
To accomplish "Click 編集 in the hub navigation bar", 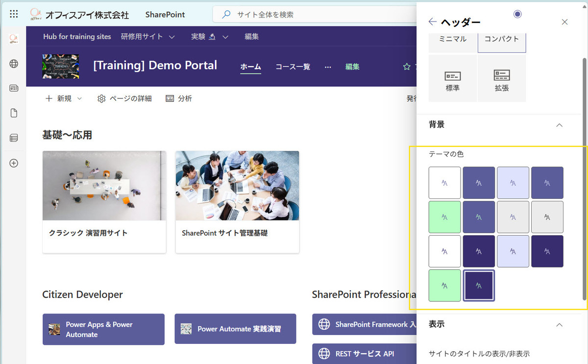I will [x=252, y=37].
